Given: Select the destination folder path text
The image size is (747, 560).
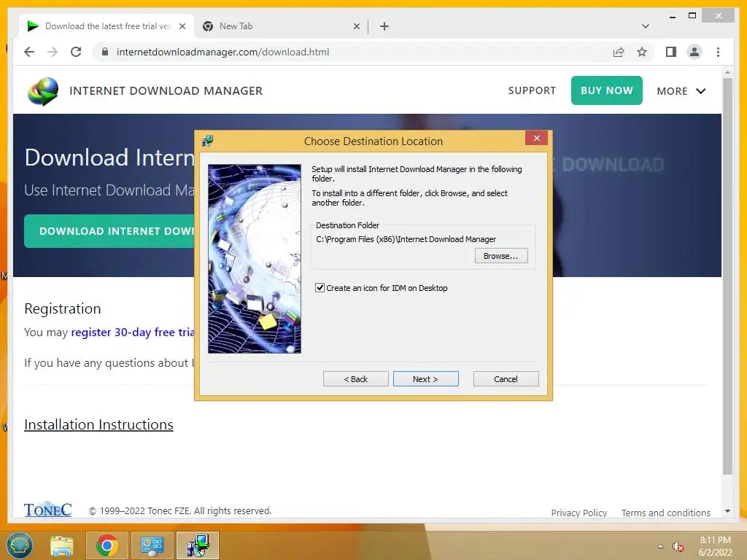Looking at the screenshot, I should (406, 239).
